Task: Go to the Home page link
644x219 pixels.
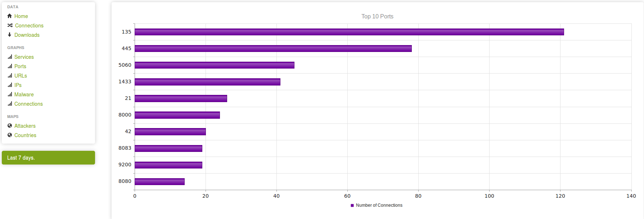Action: coord(21,16)
